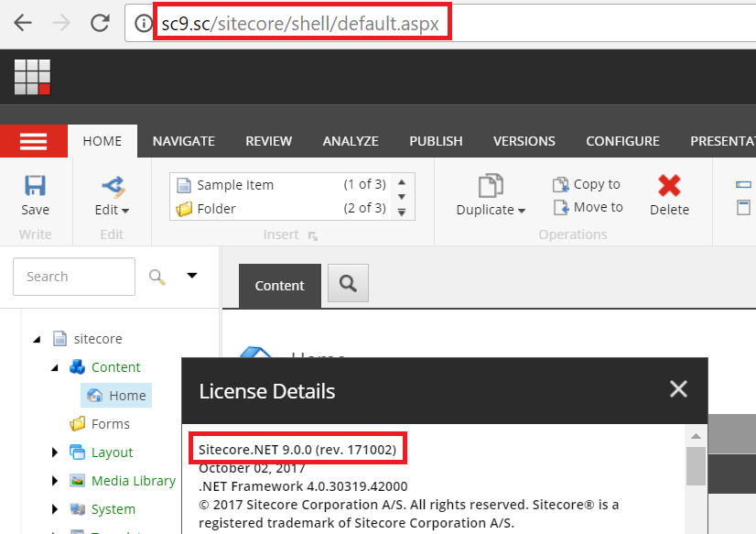The width and height of the screenshot is (756, 534).
Task: Select Sample Item in Insert list
Action: (235, 185)
